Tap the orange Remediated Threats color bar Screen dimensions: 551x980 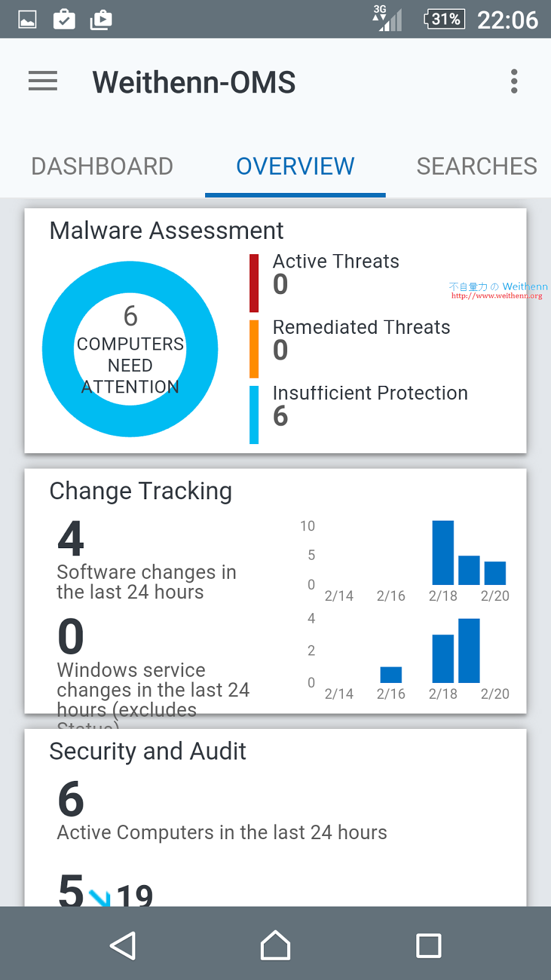[x=254, y=349]
